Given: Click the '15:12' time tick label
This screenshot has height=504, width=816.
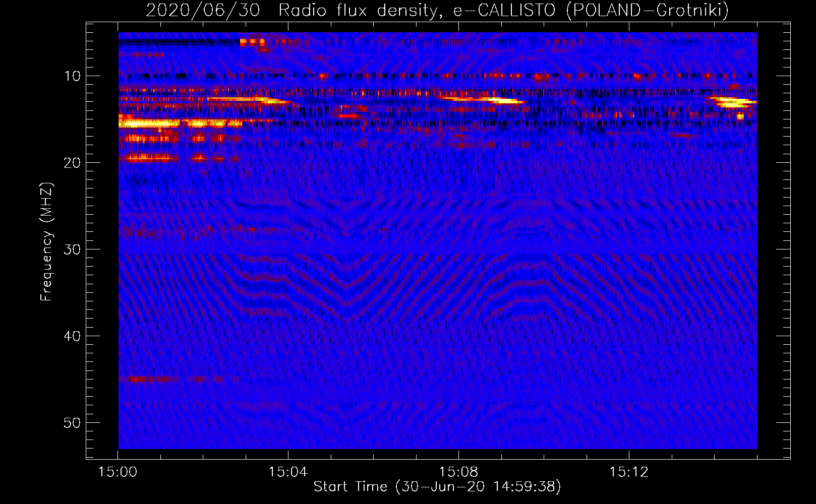Looking at the screenshot, I should coord(629,472).
